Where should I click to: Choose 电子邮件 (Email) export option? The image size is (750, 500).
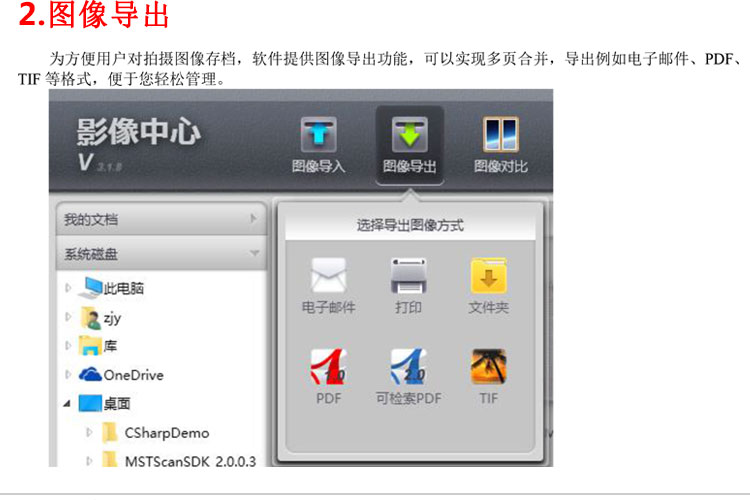328,277
